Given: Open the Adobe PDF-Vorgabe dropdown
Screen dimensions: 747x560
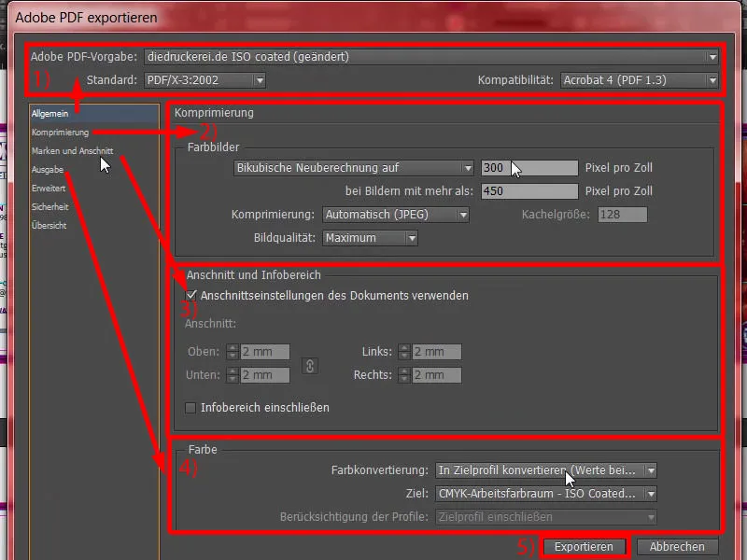Looking at the screenshot, I should (431, 57).
